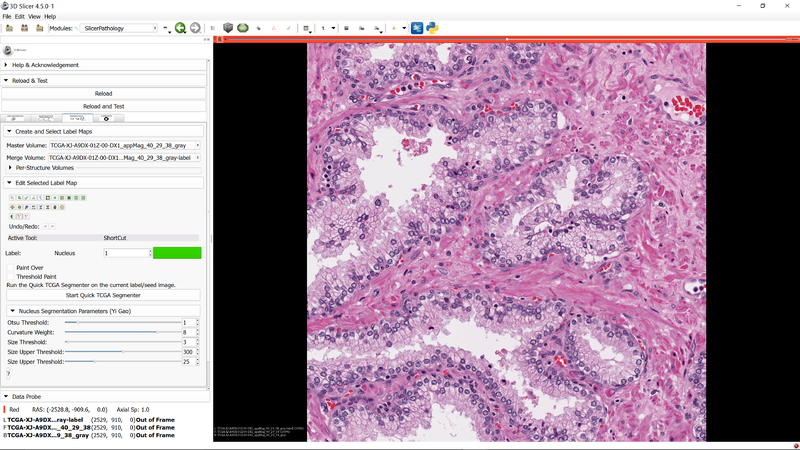
Task: Go back to previous module arrow
Action: [180, 28]
